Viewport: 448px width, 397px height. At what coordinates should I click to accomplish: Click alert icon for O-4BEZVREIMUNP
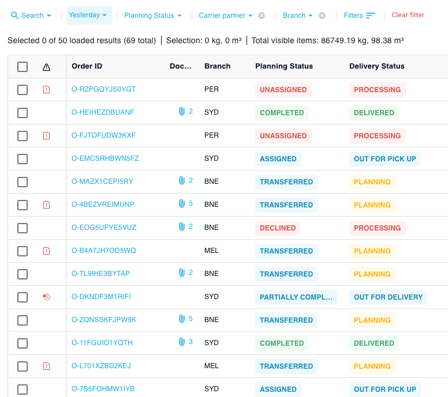46,205
